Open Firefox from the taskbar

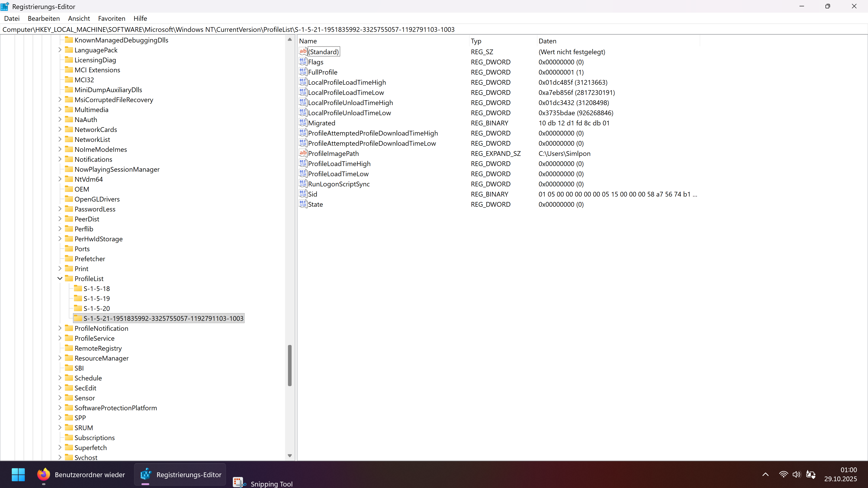43,474
